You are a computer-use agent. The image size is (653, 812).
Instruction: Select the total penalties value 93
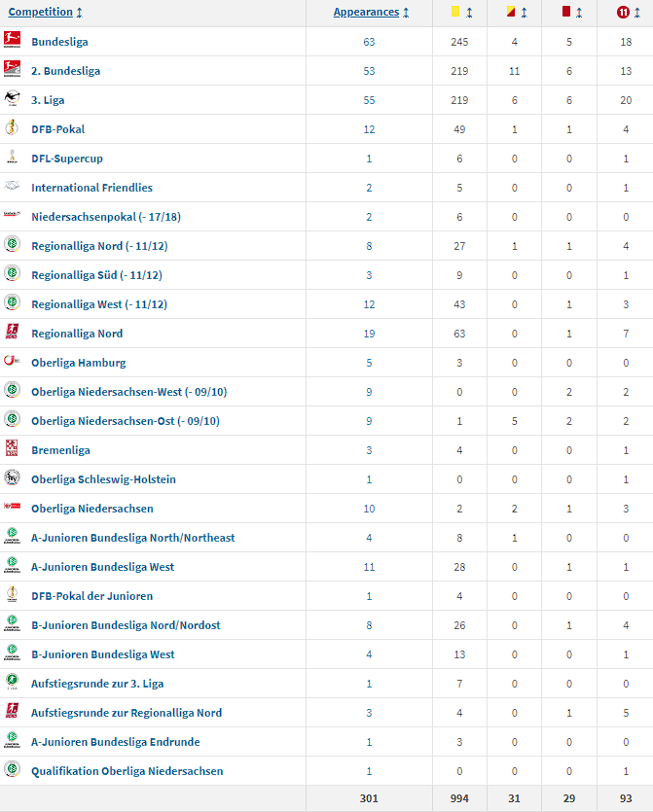pos(626,798)
